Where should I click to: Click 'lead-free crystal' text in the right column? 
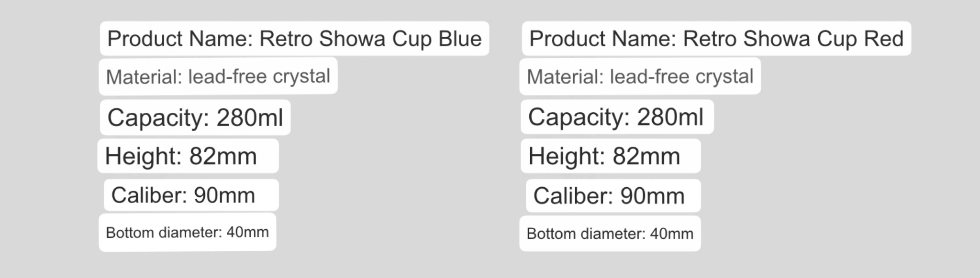681,76
